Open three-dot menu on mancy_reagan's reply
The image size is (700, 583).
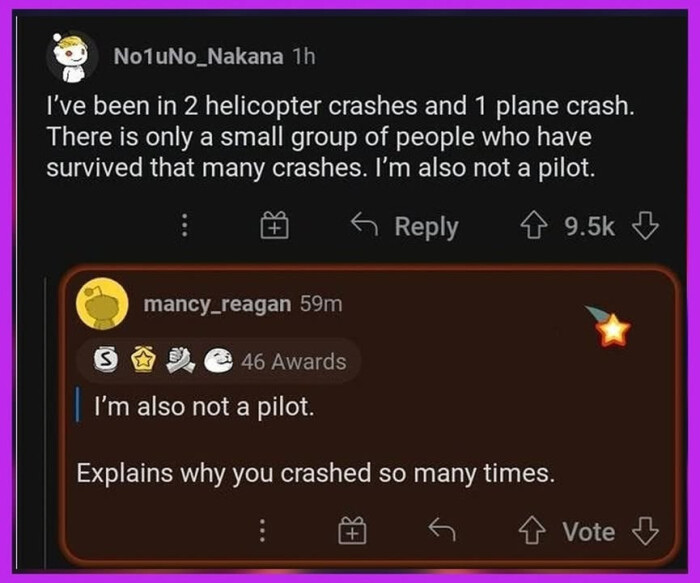[262, 530]
